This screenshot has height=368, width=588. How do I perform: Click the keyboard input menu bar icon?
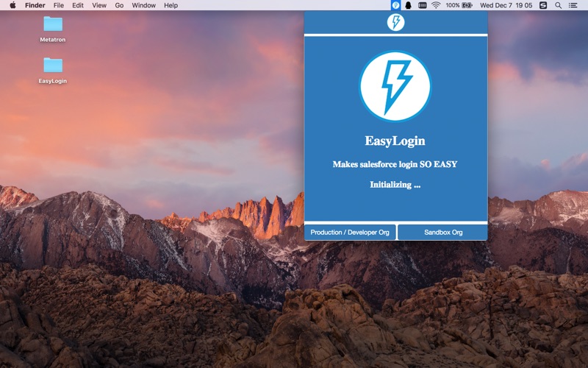click(x=422, y=5)
